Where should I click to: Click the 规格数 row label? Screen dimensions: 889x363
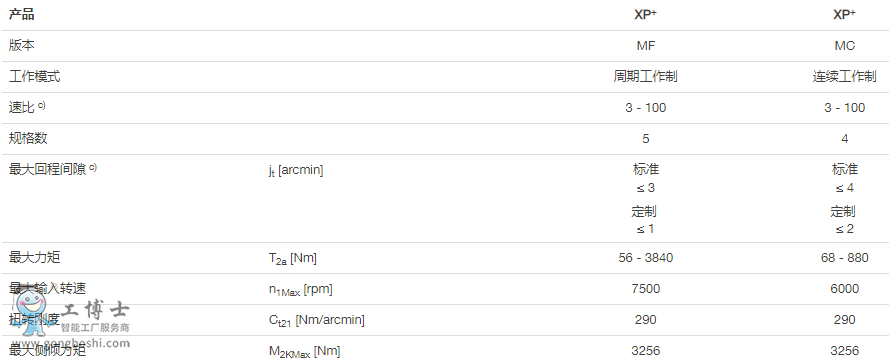coord(28,138)
